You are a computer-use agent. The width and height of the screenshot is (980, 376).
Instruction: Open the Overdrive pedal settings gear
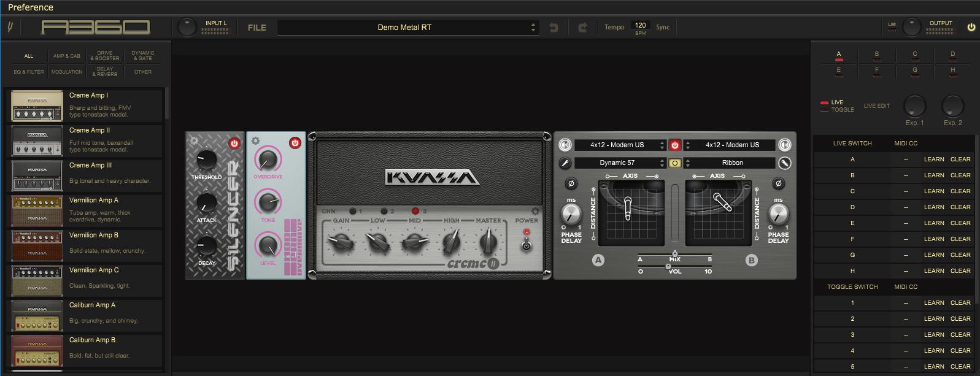255,141
